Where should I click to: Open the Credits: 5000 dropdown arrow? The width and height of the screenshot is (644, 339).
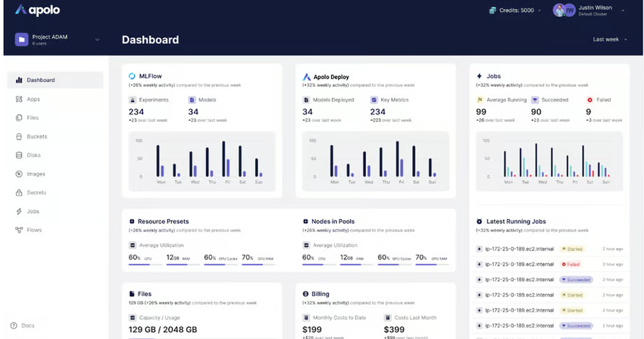[539, 11]
